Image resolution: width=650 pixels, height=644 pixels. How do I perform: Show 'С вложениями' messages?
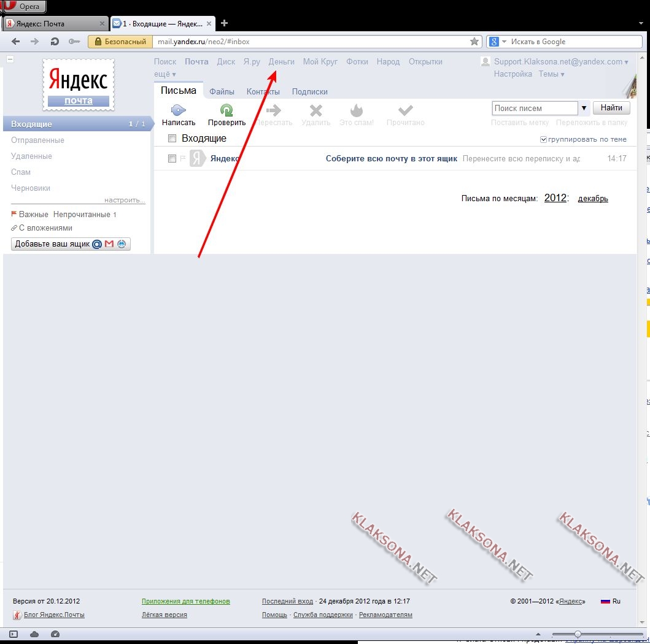[x=45, y=228]
